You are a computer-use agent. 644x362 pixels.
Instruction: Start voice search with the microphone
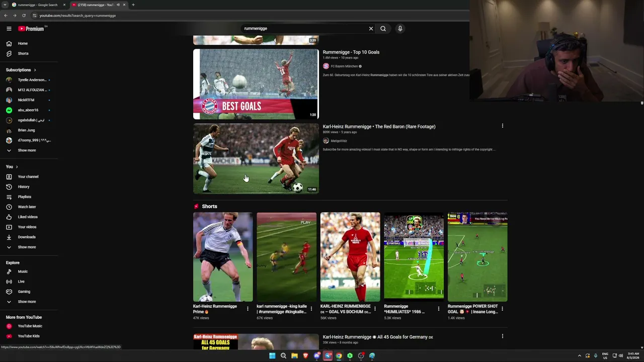coord(400,29)
